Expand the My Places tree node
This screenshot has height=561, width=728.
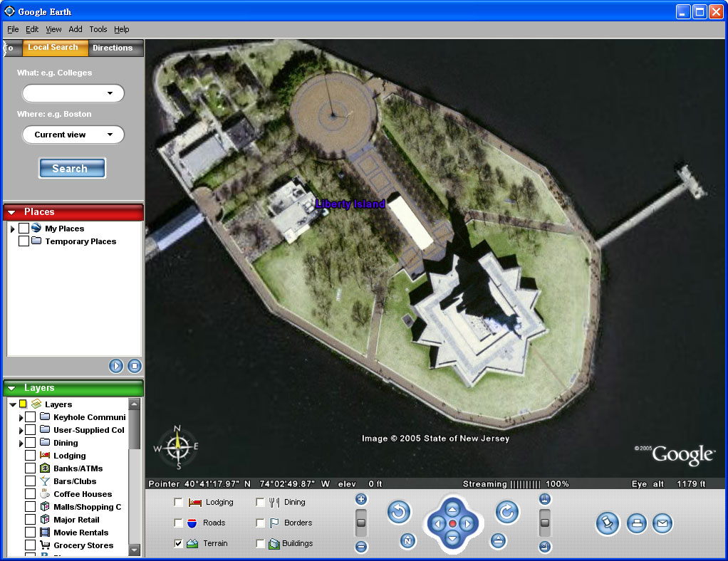coord(13,229)
